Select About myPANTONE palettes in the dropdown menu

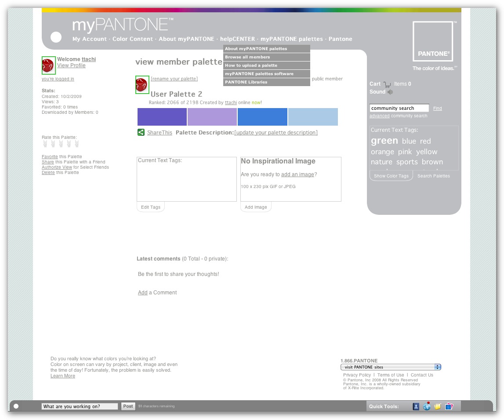click(267, 49)
